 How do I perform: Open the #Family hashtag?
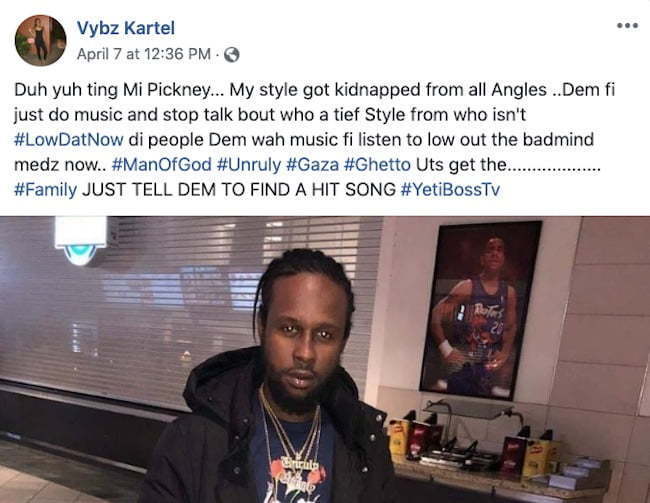coord(46,190)
